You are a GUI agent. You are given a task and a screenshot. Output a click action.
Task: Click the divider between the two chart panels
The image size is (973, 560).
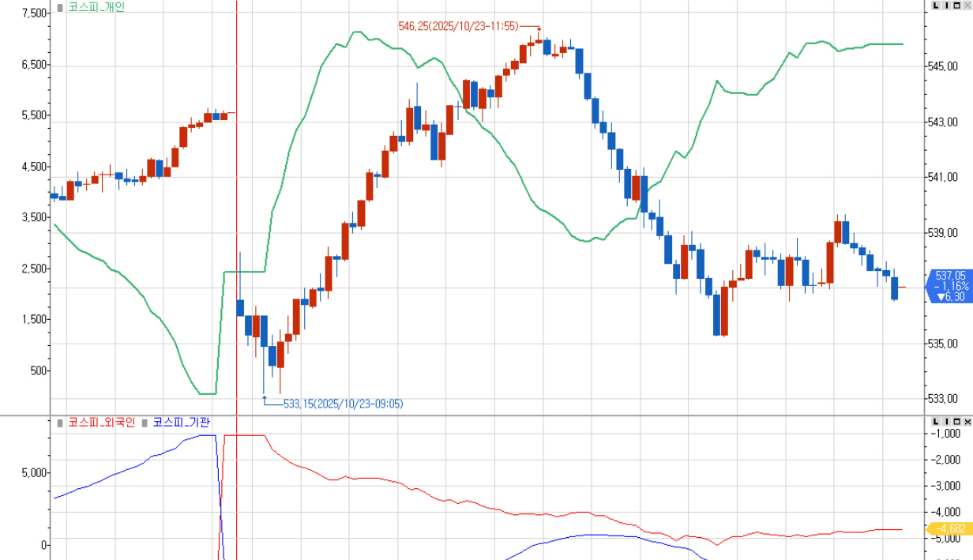[486, 415]
